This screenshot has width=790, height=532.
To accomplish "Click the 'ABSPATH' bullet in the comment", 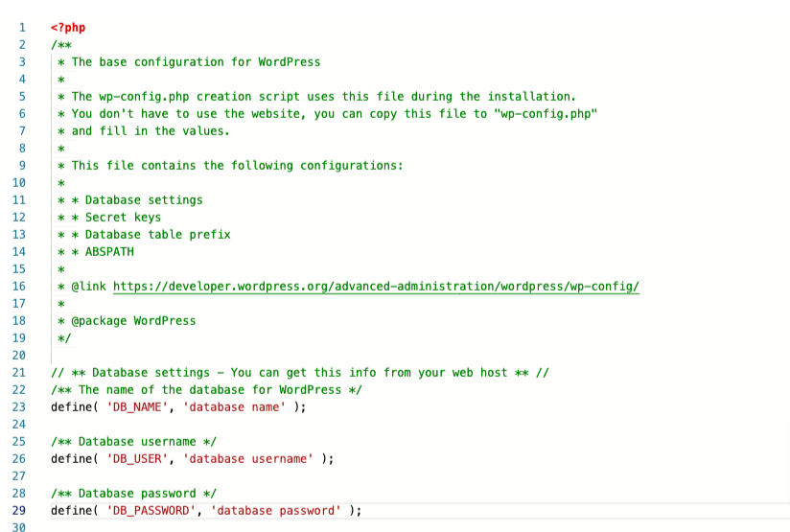I will pos(109,252).
